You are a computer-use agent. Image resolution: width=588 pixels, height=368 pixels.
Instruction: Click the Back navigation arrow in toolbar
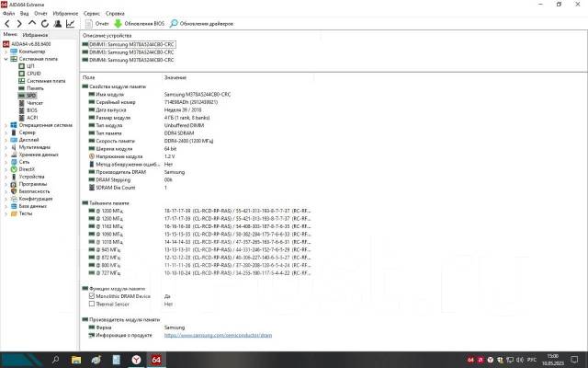click(6, 23)
